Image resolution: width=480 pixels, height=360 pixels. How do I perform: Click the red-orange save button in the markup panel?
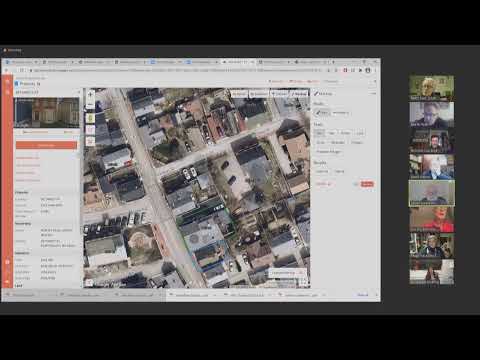pyautogui.click(x=367, y=184)
